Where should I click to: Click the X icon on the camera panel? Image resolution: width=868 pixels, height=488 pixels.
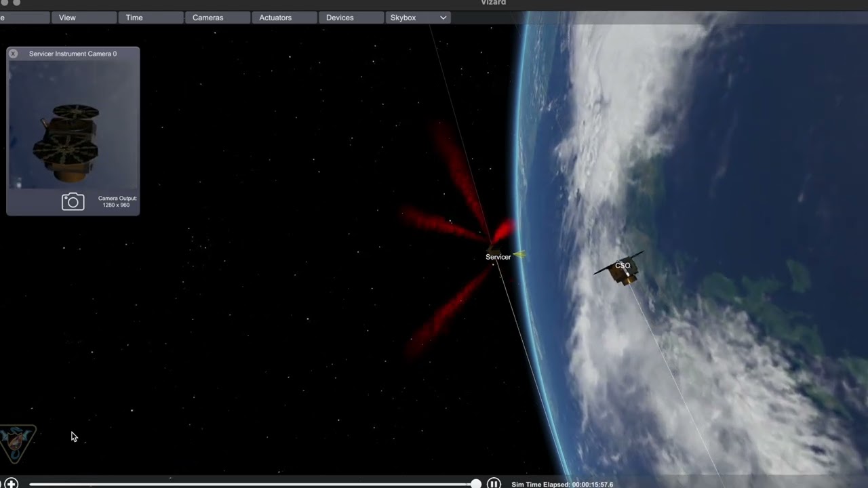click(13, 53)
